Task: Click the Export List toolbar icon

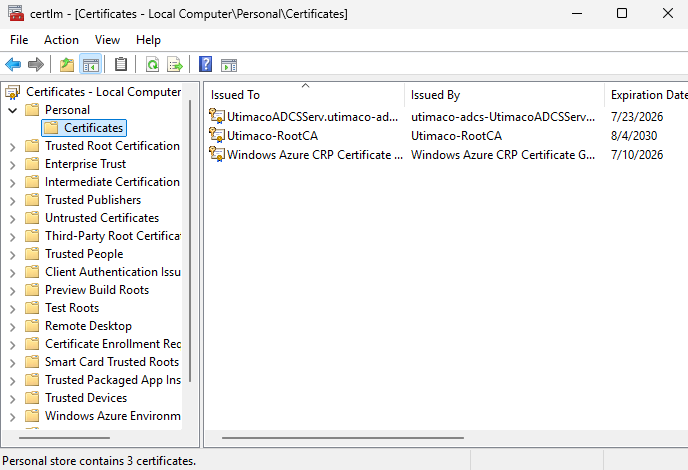Action: pos(175,65)
